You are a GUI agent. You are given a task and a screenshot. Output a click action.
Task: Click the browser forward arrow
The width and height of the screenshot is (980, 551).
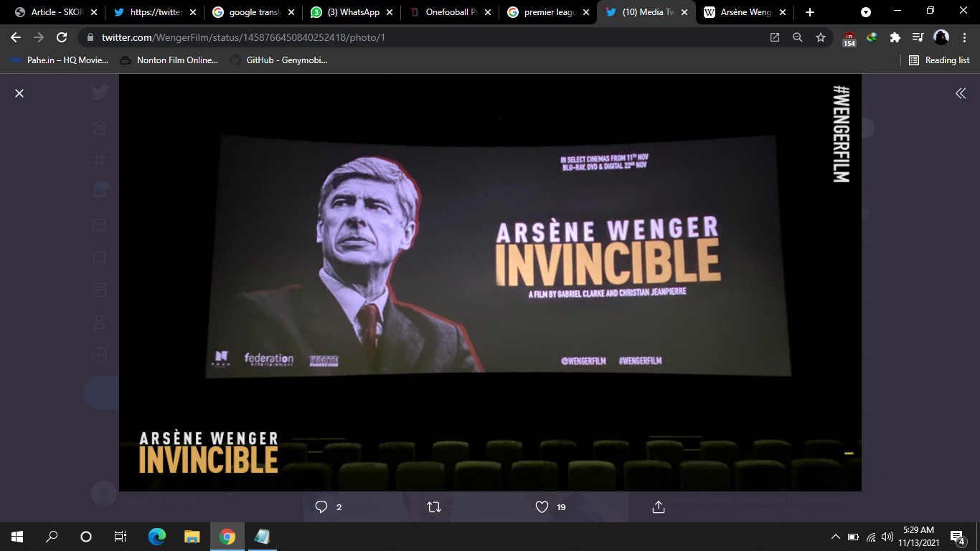point(39,37)
